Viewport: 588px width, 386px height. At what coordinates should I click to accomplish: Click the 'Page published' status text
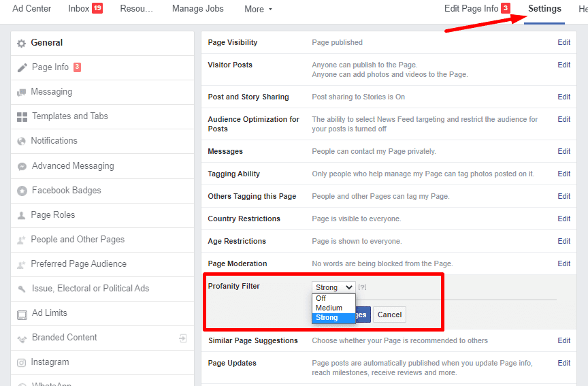[x=337, y=42]
